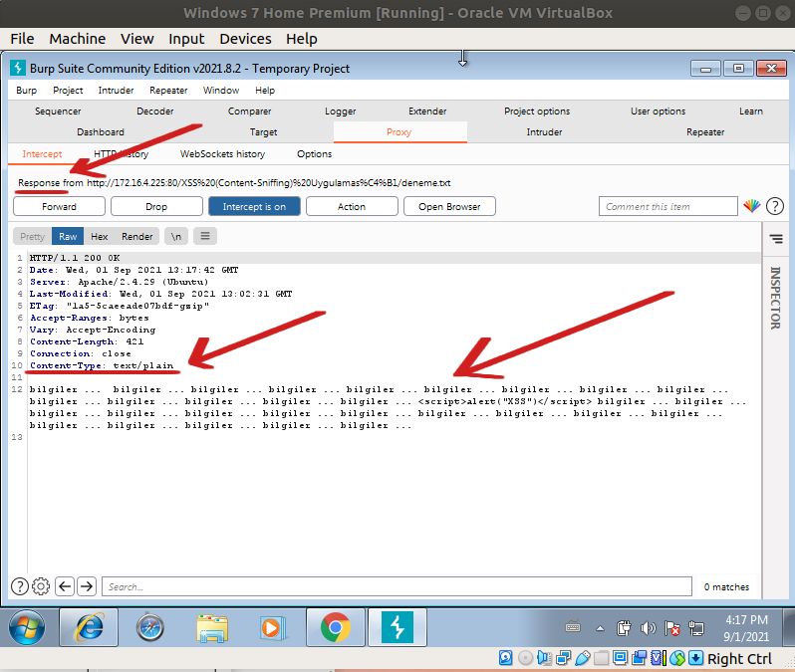Click VirtualBox hard disk status icon

[505, 658]
